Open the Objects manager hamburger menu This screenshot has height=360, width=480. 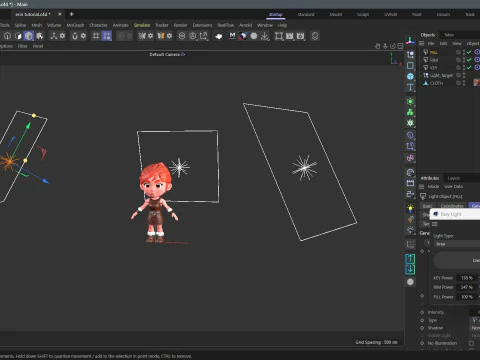422,43
